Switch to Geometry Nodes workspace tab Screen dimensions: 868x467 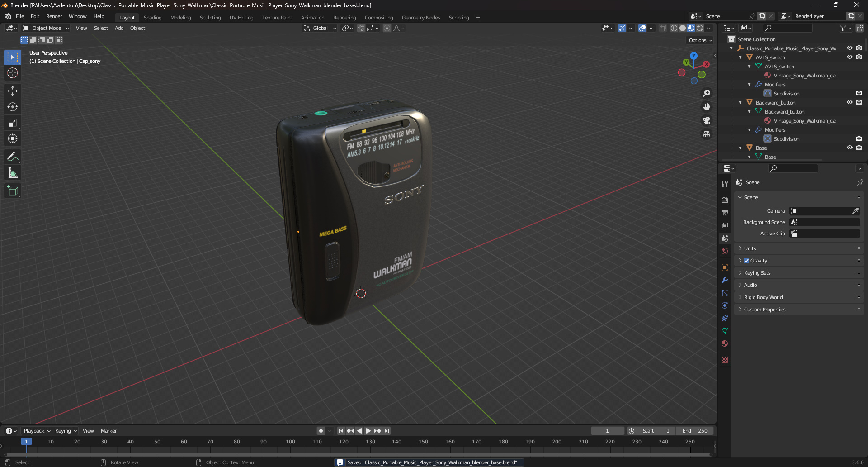(x=420, y=18)
